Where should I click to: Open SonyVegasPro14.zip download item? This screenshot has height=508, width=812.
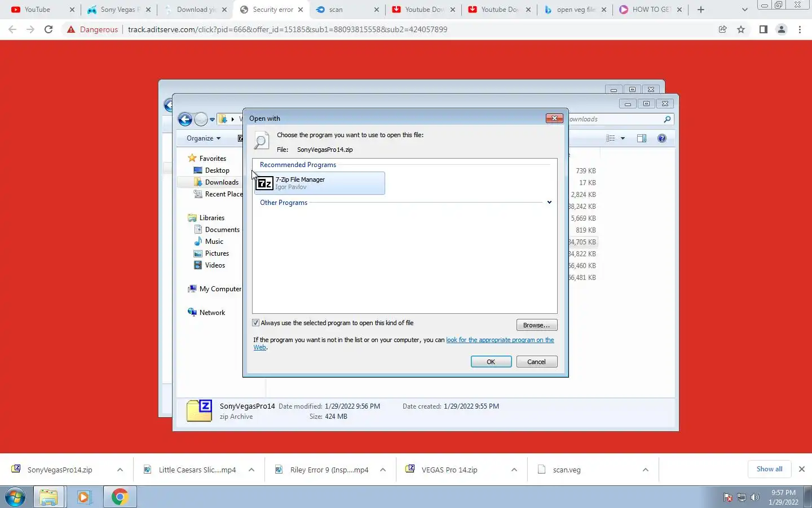tap(60, 470)
